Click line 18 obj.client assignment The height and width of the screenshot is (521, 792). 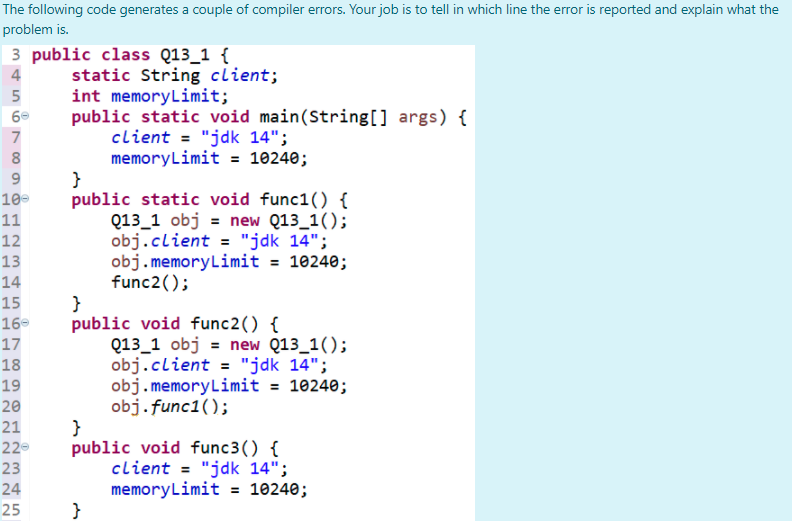(219, 365)
